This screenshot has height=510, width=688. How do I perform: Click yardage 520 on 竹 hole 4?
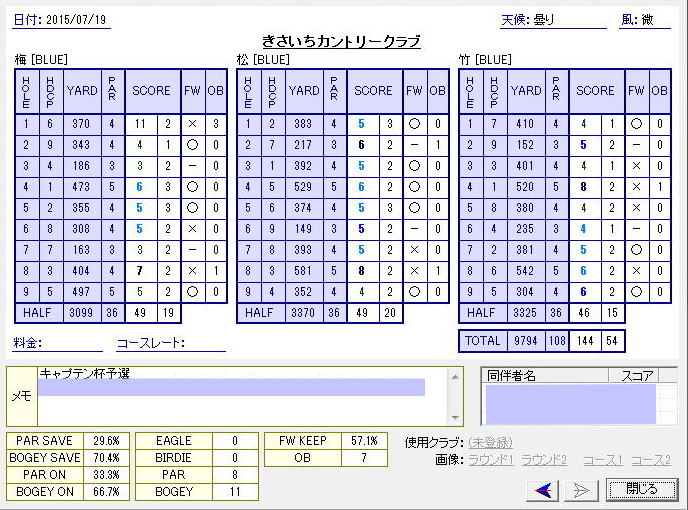coord(525,187)
